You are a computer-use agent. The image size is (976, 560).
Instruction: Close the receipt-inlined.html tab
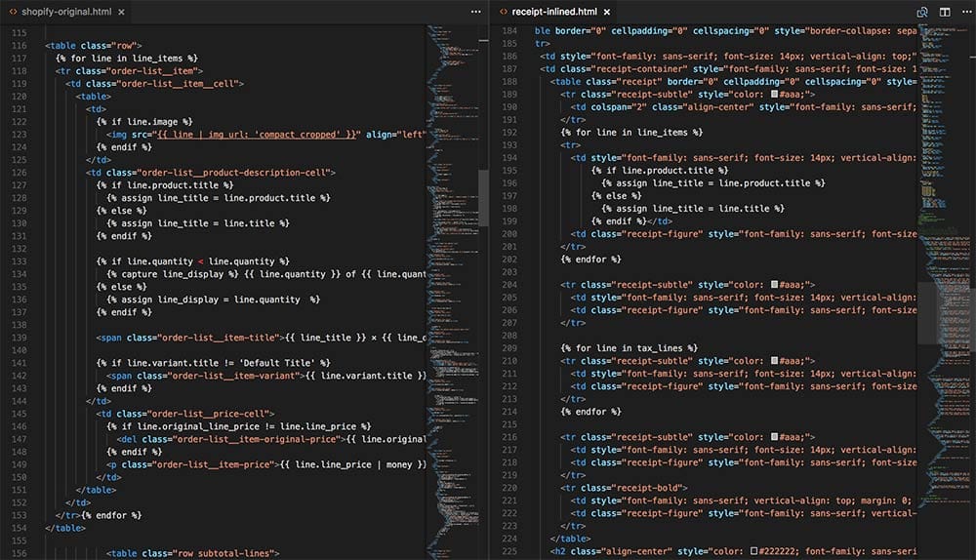click(x=607, y=12)
